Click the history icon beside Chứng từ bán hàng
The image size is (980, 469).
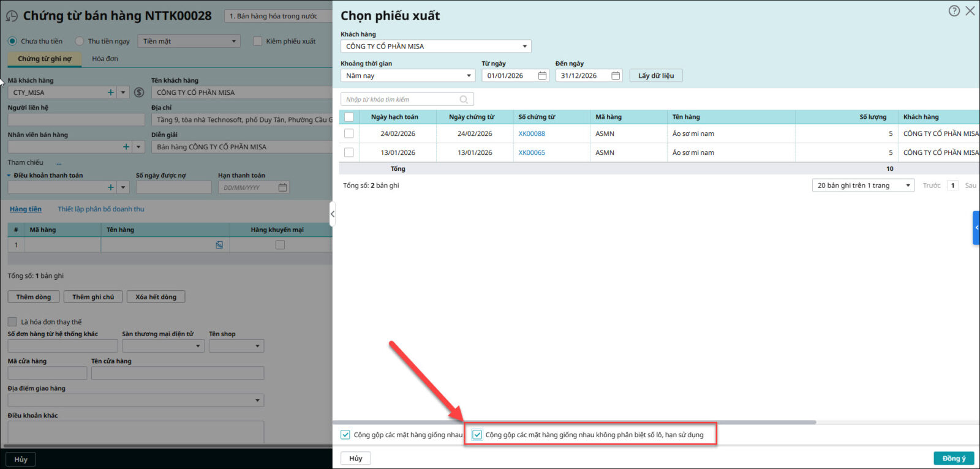pyautogui.click(x=12, y=17)
